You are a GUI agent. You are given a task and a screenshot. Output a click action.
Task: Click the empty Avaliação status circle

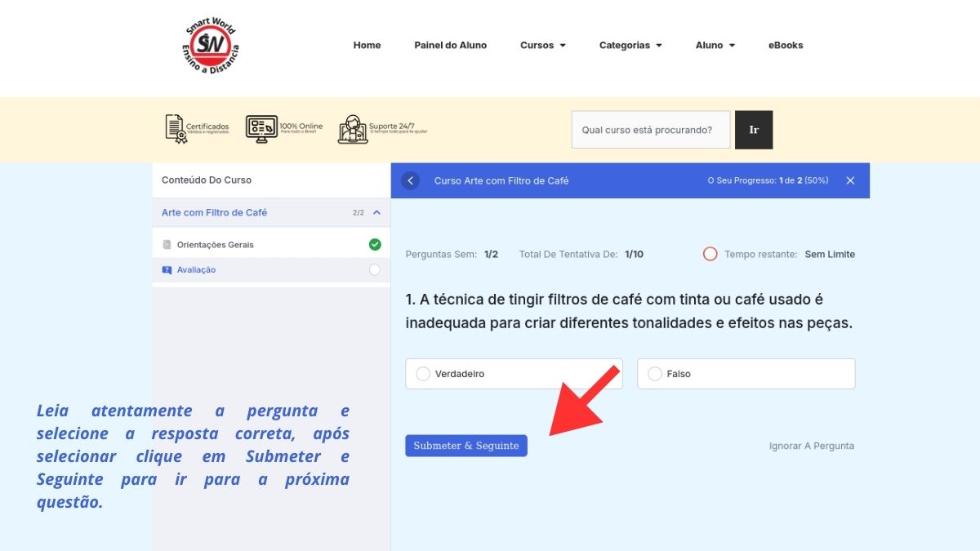click(x=375, y=270)
